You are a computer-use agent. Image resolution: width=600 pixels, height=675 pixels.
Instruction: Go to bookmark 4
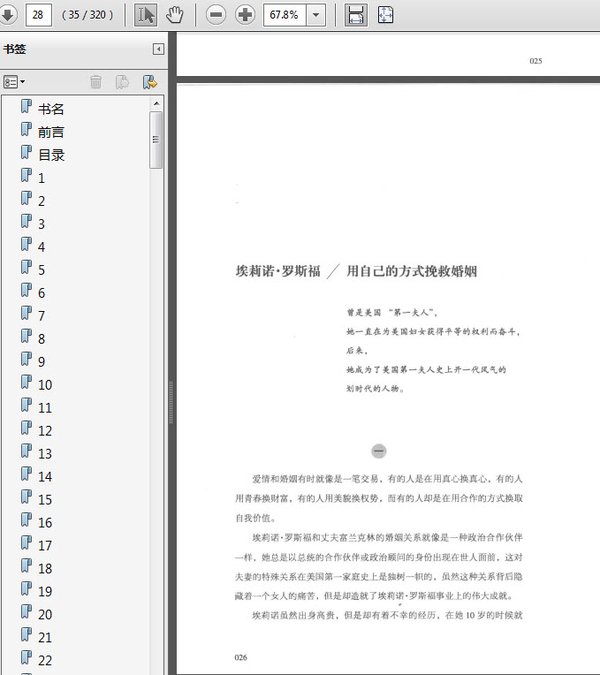click(x=41, y=247)
